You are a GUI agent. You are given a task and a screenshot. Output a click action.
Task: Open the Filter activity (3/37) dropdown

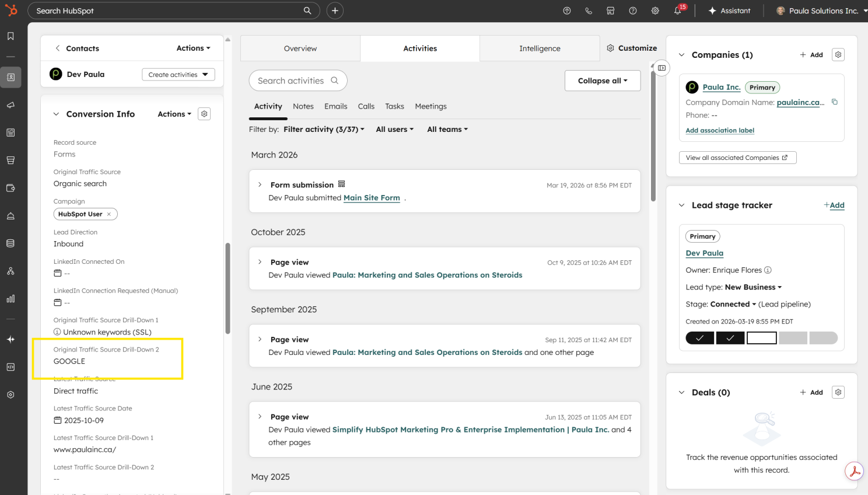pyautogui.click(x=324, y=130)
